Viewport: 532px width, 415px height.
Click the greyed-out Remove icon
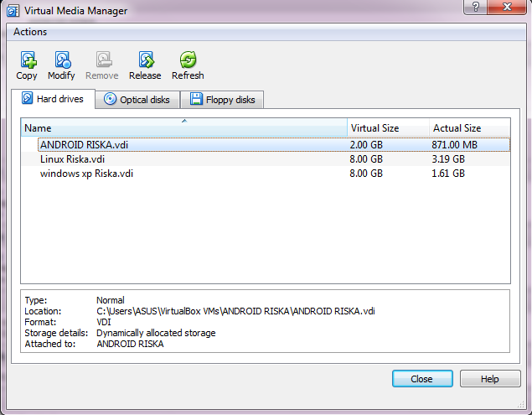tap(104, 60)
